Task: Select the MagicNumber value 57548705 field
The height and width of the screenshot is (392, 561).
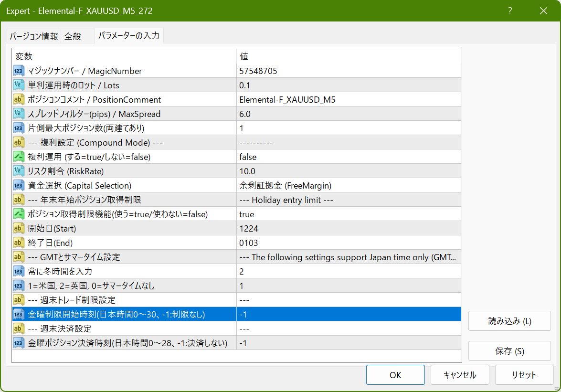Action: click(x=349, y=71)
